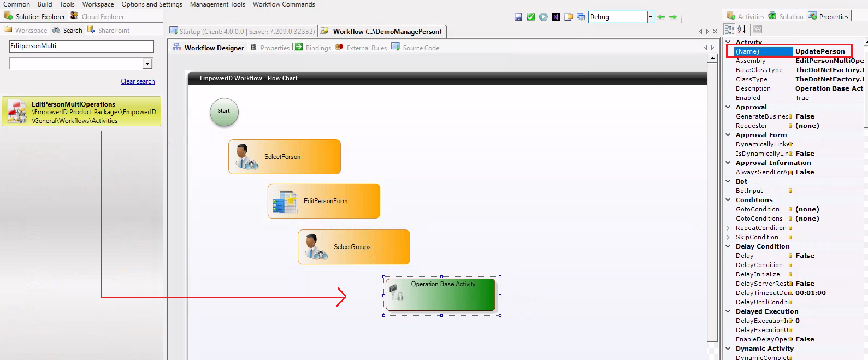
Task: Click the Clear search link
Action: point(138,81)
